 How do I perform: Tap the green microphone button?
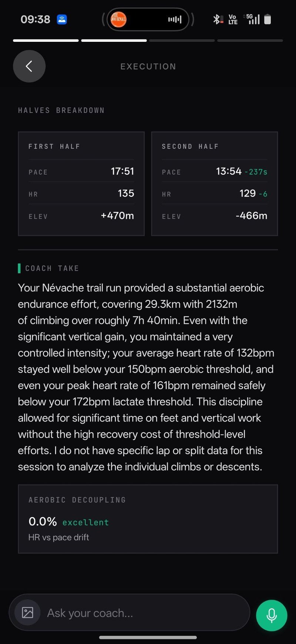click(272, 615)
